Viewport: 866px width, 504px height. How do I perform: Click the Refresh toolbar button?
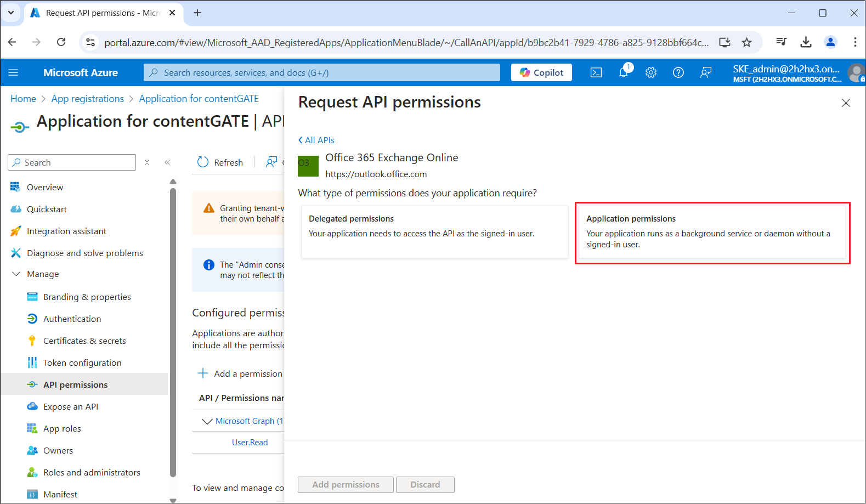[x=220, y=162]
